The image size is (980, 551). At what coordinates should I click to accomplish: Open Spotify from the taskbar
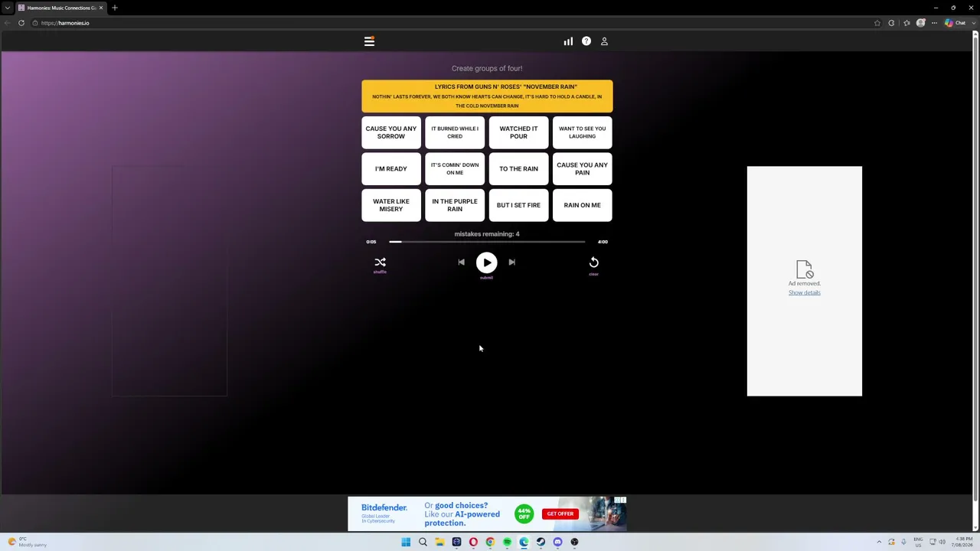tap(507, 542)
